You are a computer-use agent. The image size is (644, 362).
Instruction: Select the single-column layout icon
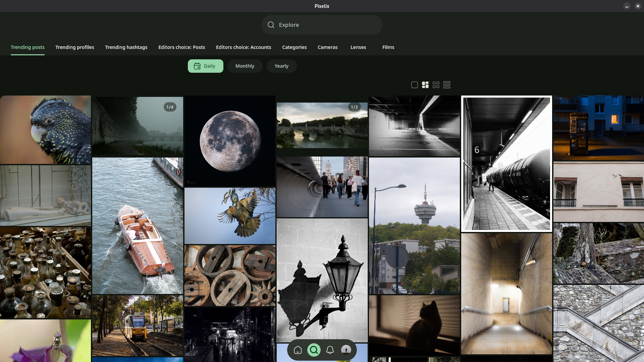pyautogui.click(x=415, y=85)
